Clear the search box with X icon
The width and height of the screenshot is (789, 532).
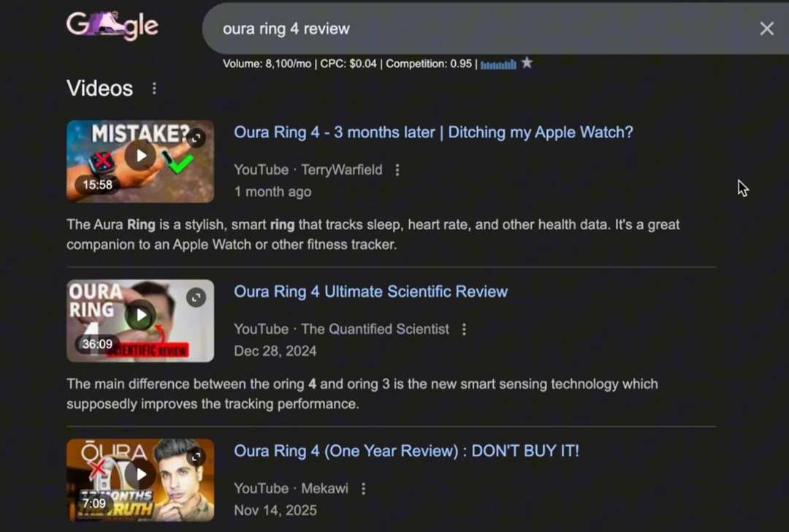pyautogui.click(x=766, y=28)
